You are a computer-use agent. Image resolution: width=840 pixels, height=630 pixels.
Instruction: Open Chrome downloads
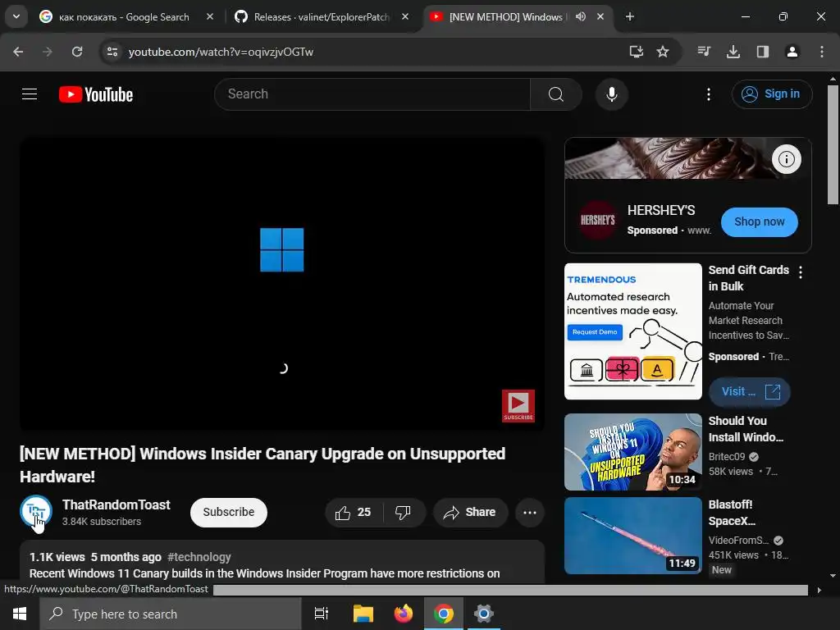tap(733, 52)
